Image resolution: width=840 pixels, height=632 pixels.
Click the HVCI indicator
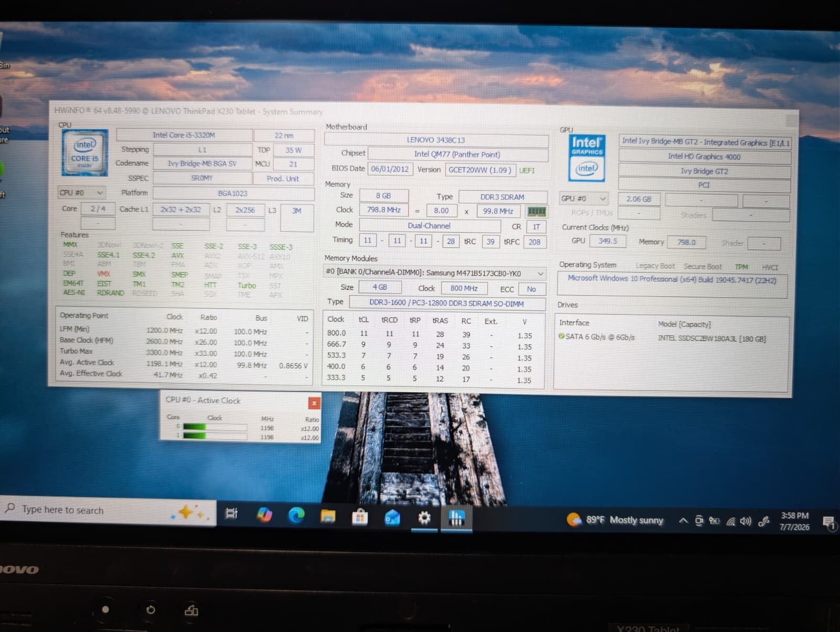point(770,268)
